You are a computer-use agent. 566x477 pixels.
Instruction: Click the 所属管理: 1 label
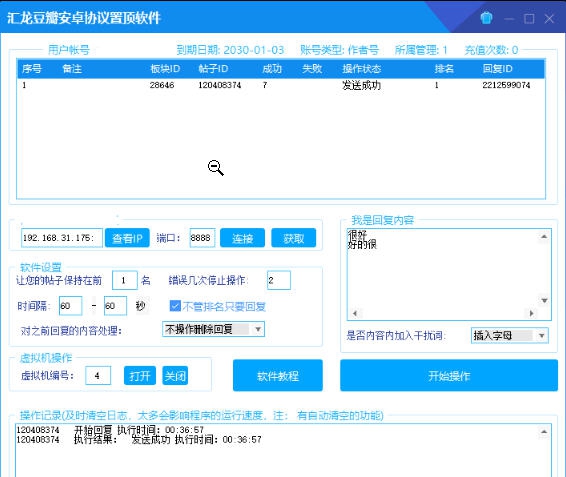click(x=421, y=50)
